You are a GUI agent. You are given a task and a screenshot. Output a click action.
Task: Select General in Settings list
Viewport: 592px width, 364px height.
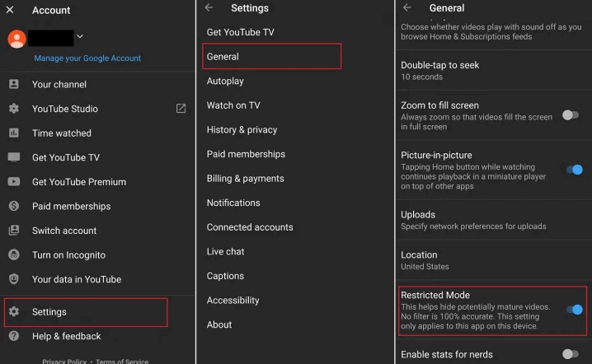pyautogui.click(x=223, y=57)
